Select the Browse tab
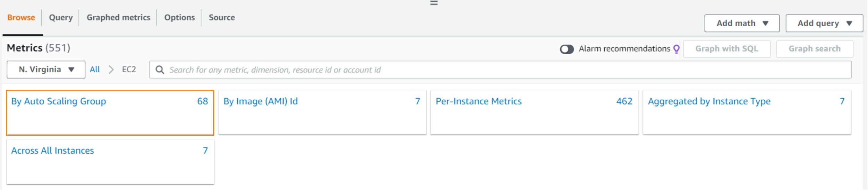This screenshot has width=868, height=190. click(21, 18)
